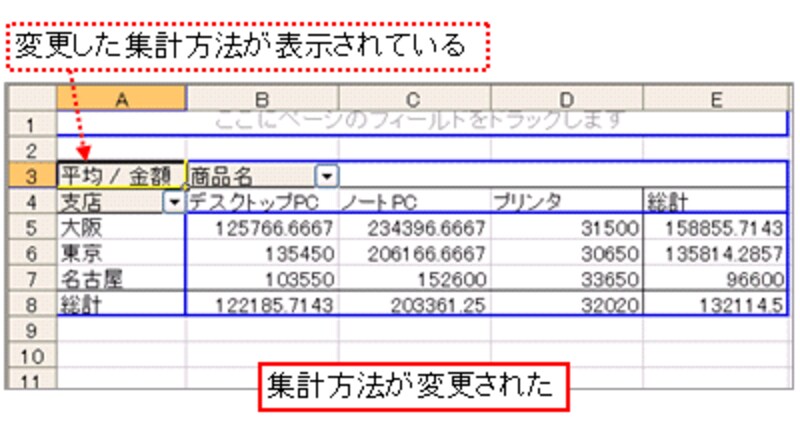The height and width of the screenshot is (444, 800).
Task: Select row 3 header
Action: 32,176
